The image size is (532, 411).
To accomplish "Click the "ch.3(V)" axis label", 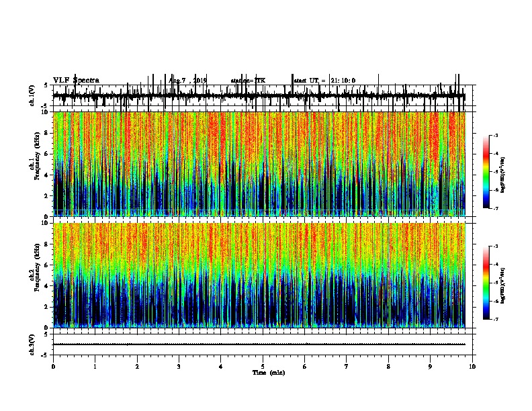I will tap(32, 345).
